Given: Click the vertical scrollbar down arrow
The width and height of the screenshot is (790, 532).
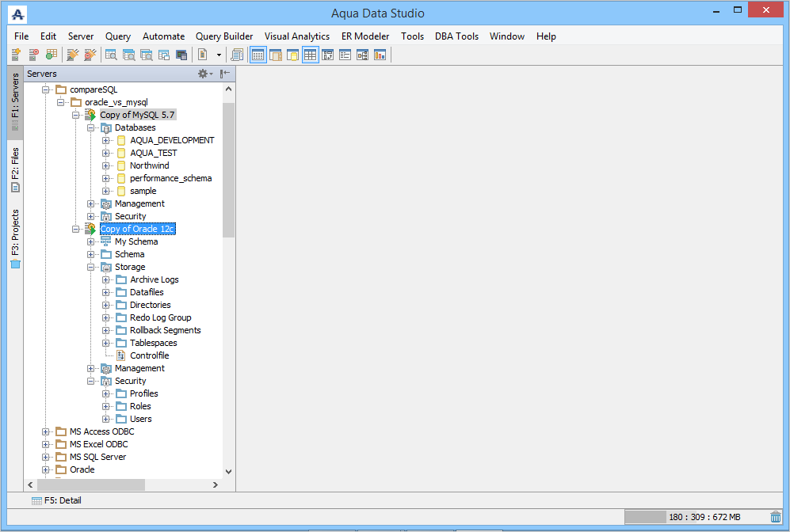Looking at the screenshot, I should [x=229, y=472].
